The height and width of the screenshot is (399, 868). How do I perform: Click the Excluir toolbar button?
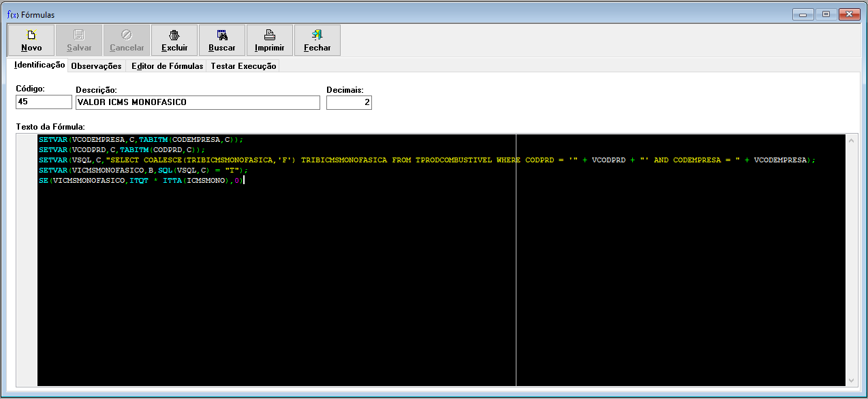click(174, 40)
